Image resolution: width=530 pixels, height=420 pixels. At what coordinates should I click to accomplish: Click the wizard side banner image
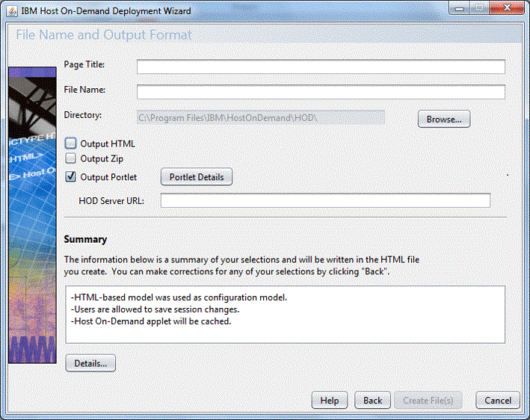32,215
